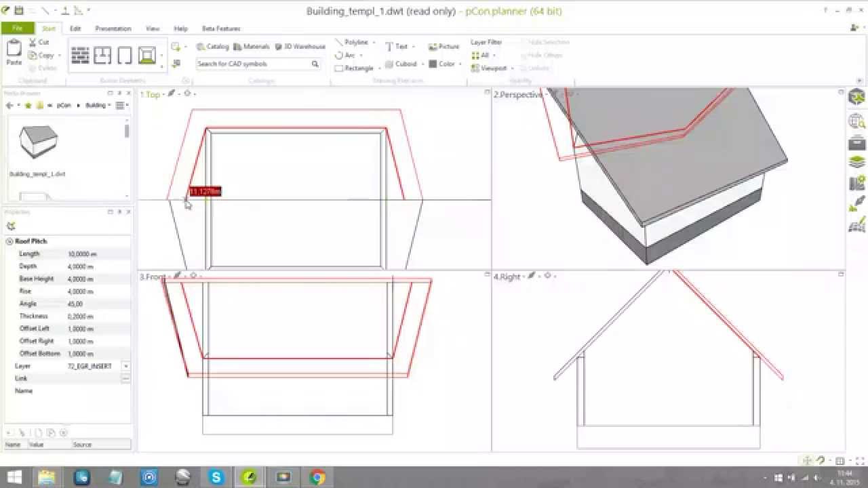868x488 pixels.
Task: Open the Color dropdown arrow
Action: [x=460, y=64]
